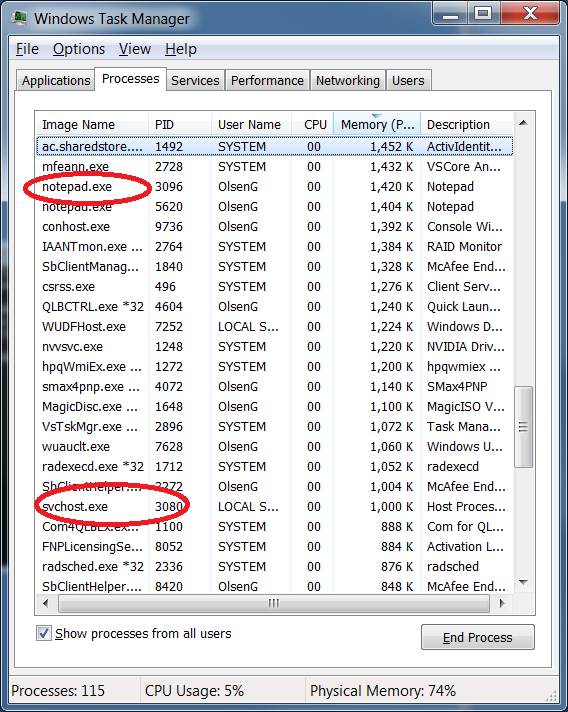This screenshot has width=568, height=712.
Task: Click the vertical scrollbar down arrow
Action: [523, 582]
